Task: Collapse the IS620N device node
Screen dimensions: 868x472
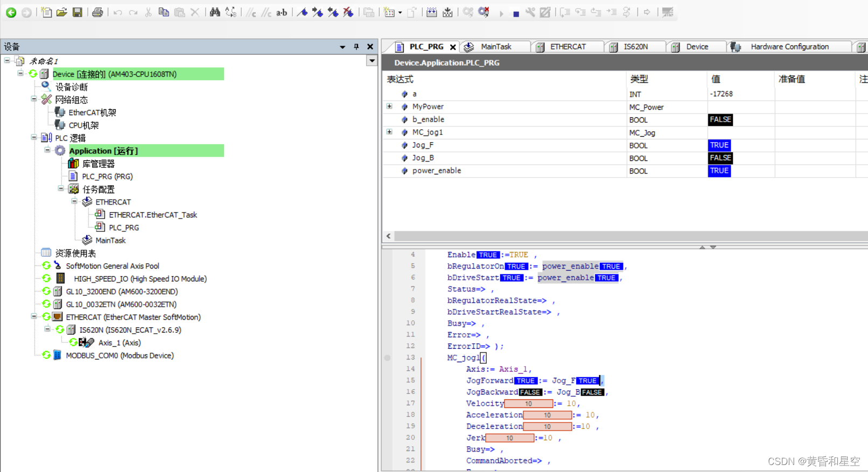Action: coord(47,329)
